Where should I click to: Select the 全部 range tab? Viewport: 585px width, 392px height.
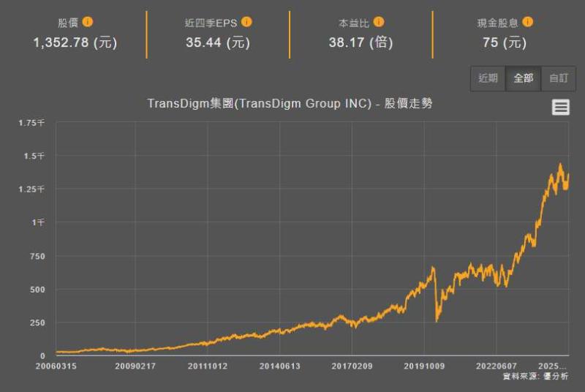pos(523,78)
